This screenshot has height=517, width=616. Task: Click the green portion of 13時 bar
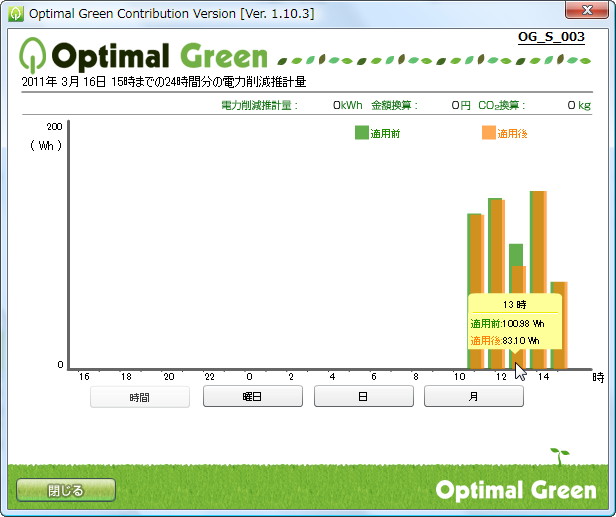(x=516, y=255)
